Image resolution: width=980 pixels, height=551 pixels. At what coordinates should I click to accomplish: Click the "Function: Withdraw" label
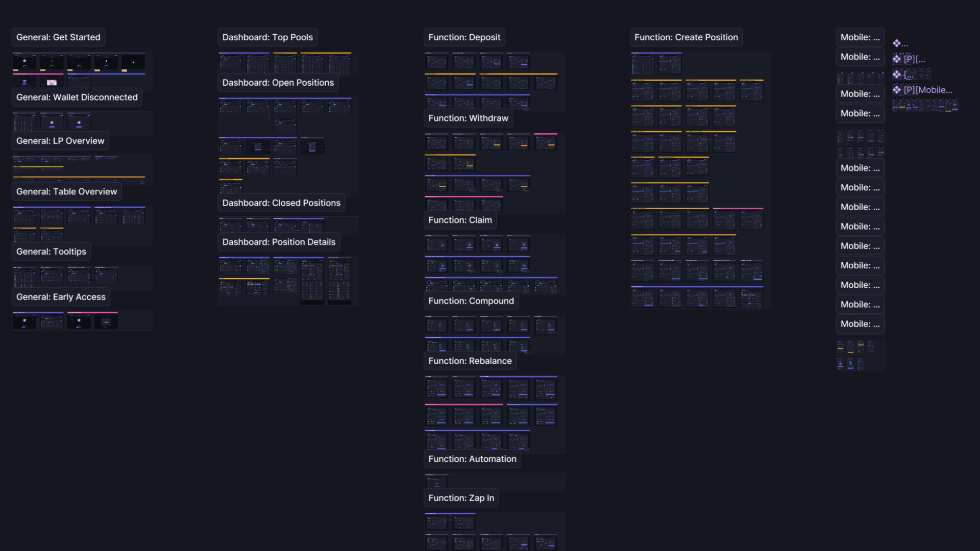click(468, 118)
